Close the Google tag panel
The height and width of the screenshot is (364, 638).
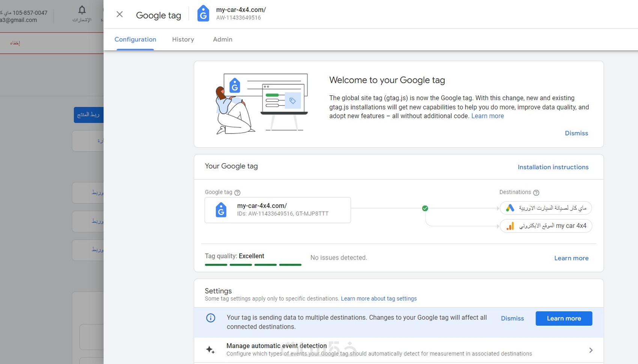click(x=119, y=14)
